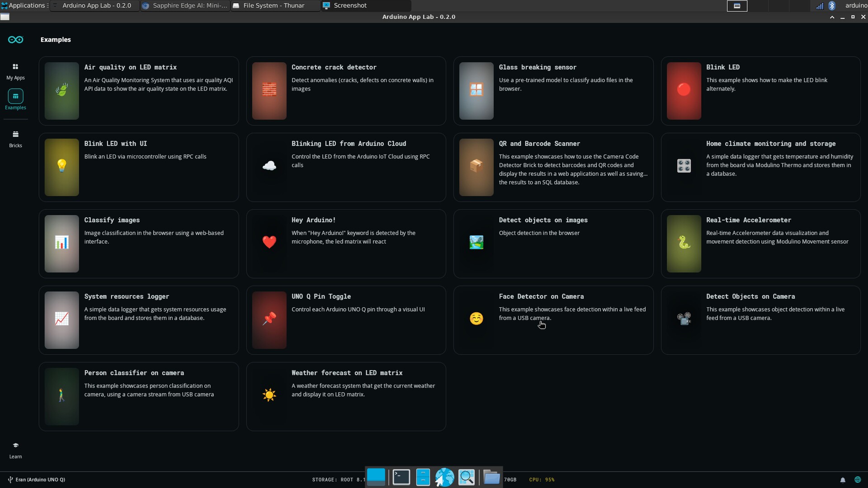
Task: Launch web browser from the dock
Action: coord(444,477)
